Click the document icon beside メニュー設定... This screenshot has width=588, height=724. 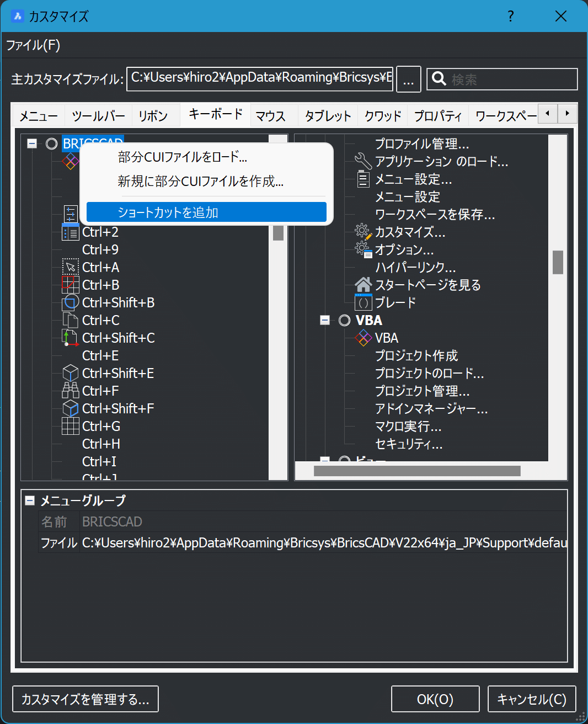click(364, 179)
